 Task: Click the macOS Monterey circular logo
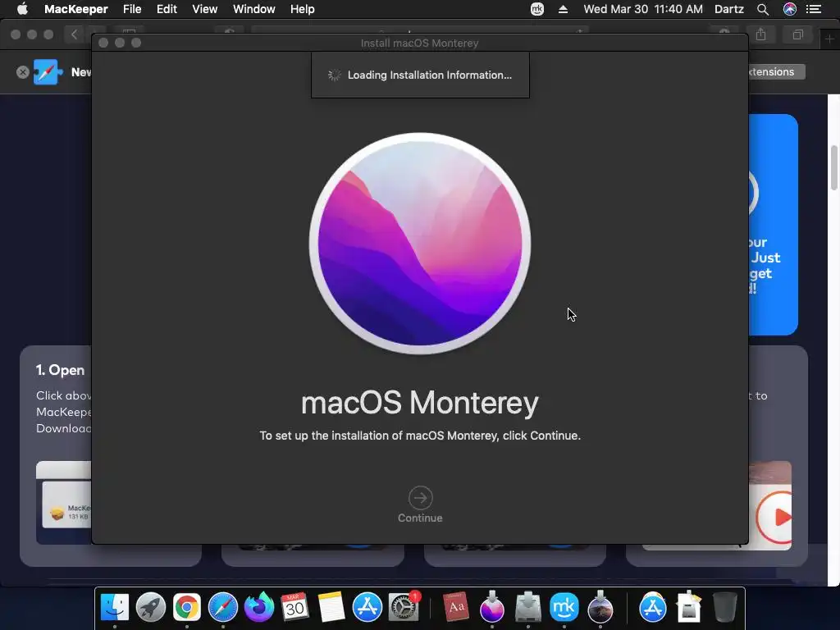click(420, 244)
